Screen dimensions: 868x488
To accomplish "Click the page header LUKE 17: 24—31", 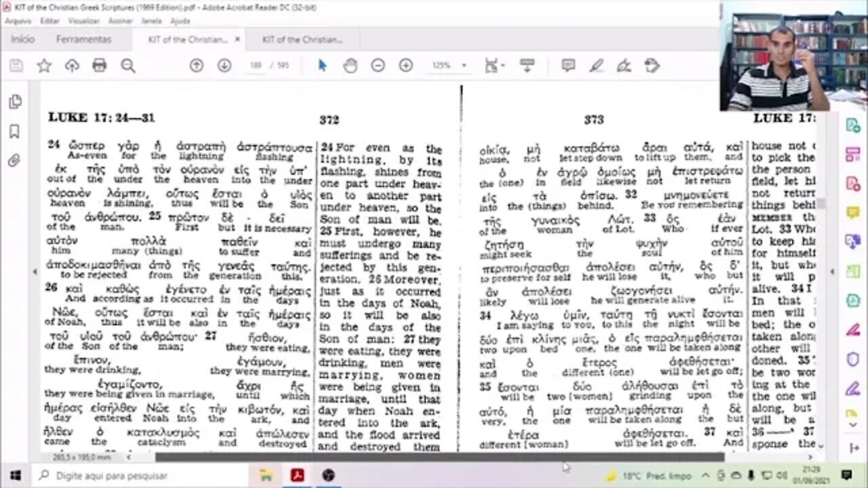I will [x=102, y=117].
